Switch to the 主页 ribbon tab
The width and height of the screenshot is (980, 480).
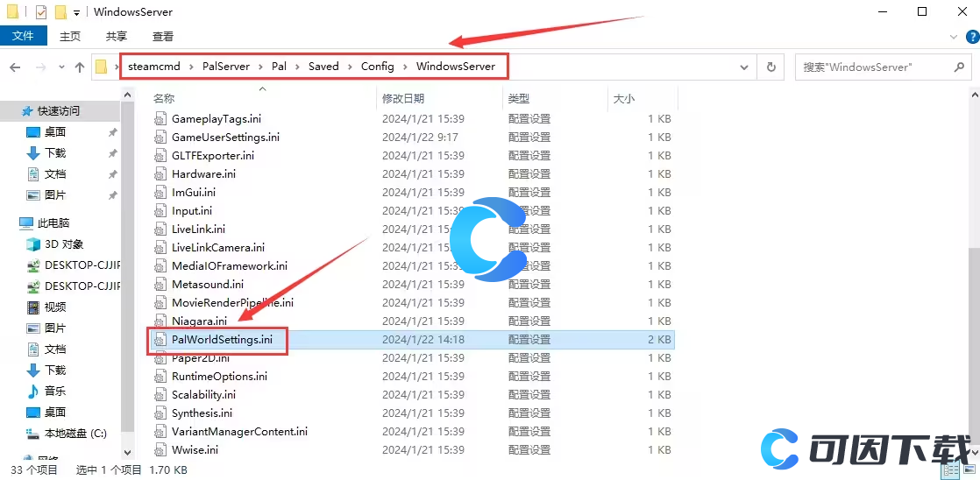coord(70,36)
